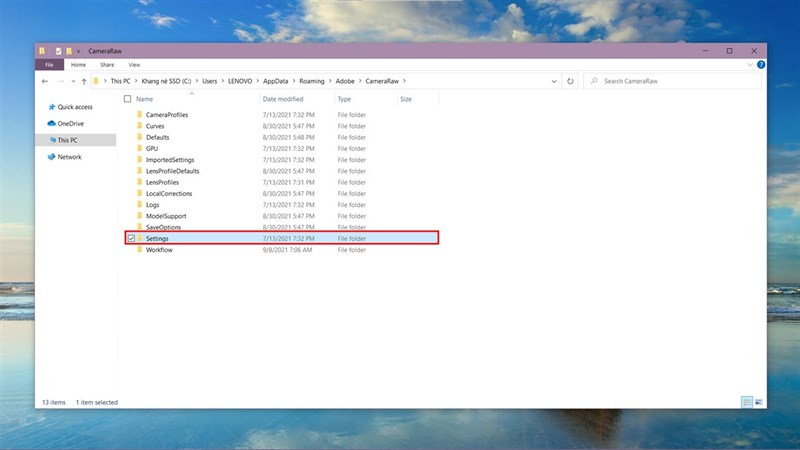
Task: Click the Workflow folder icon
Action: point(139,249)
